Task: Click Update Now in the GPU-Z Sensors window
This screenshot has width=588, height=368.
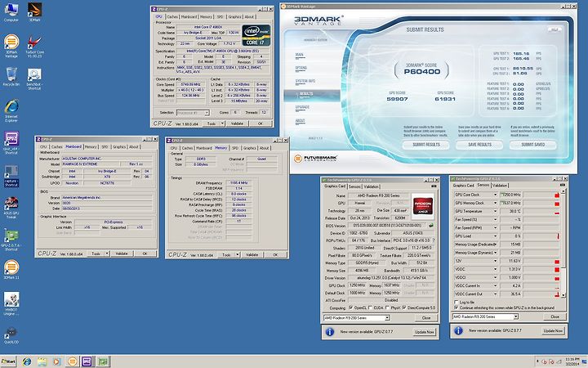Action: coord(553,331)
